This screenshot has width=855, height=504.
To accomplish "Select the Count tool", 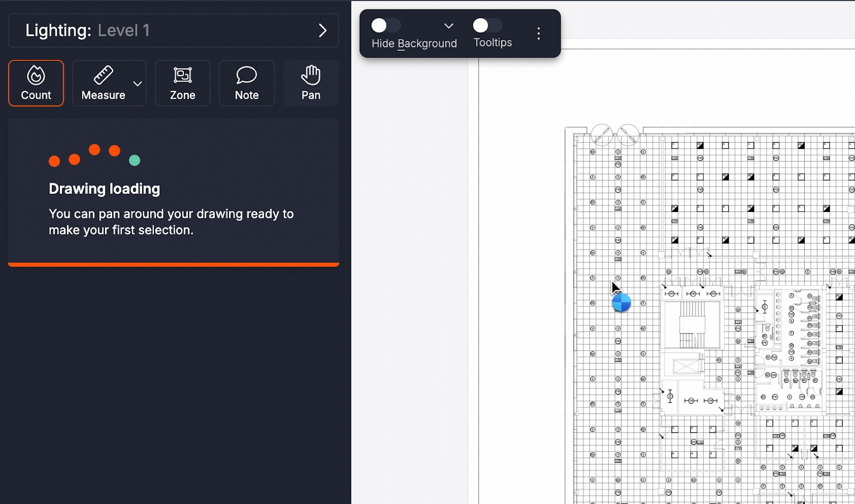I will [36, 83].
